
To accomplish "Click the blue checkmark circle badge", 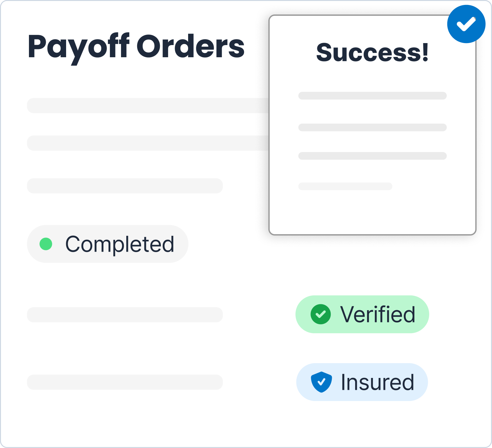I will point(466,24).
